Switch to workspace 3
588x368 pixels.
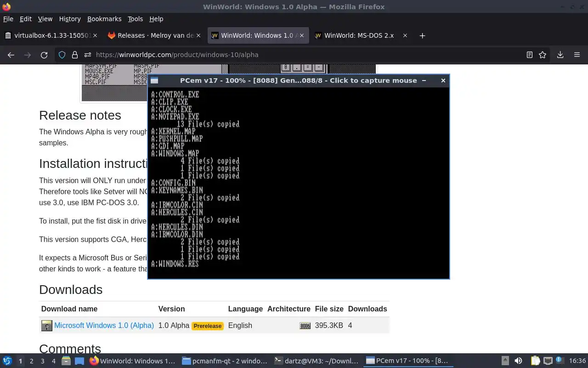(x=42, y=361)
